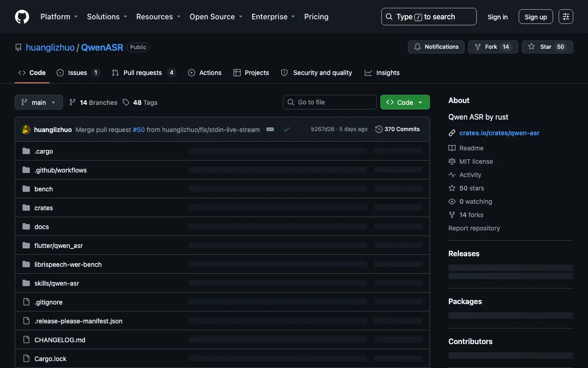Open the Issues tab
588x368 pixels.
tap(78, 73)
